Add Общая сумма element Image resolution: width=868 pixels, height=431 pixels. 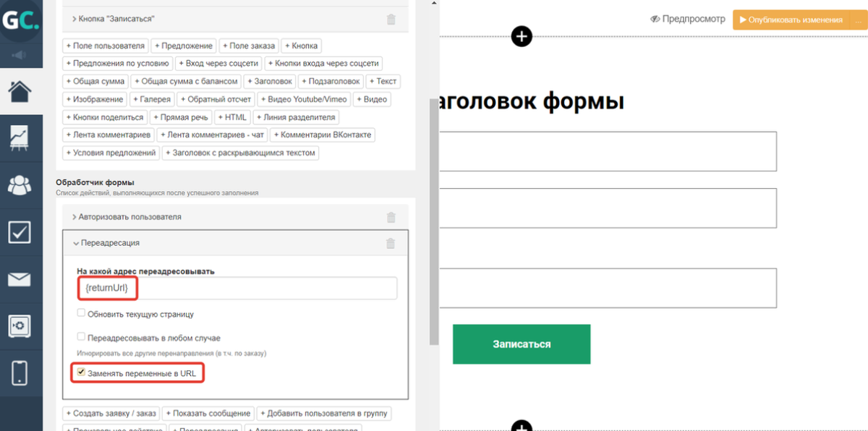click(x=97, y=82)
